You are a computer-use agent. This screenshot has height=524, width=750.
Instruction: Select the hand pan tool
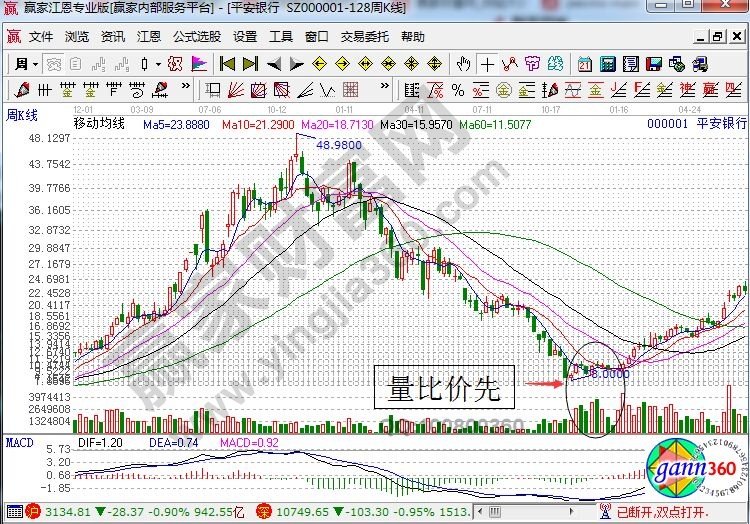click(x=463, y=64)
